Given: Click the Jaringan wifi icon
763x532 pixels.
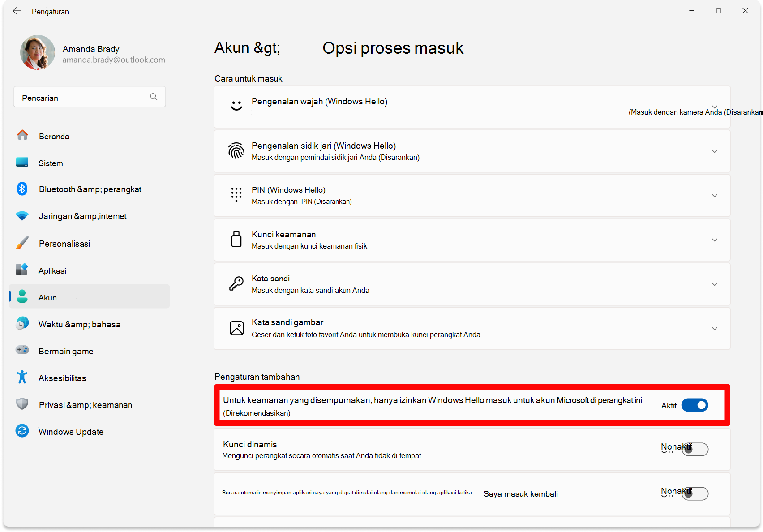Looking at the screenshot, I should (22, 216).
